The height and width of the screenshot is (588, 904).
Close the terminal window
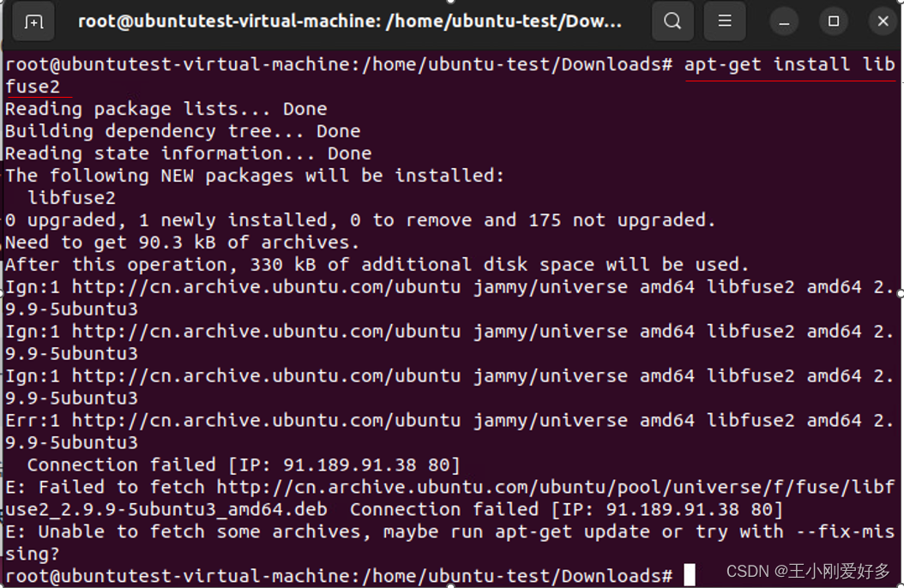[883, 22]
